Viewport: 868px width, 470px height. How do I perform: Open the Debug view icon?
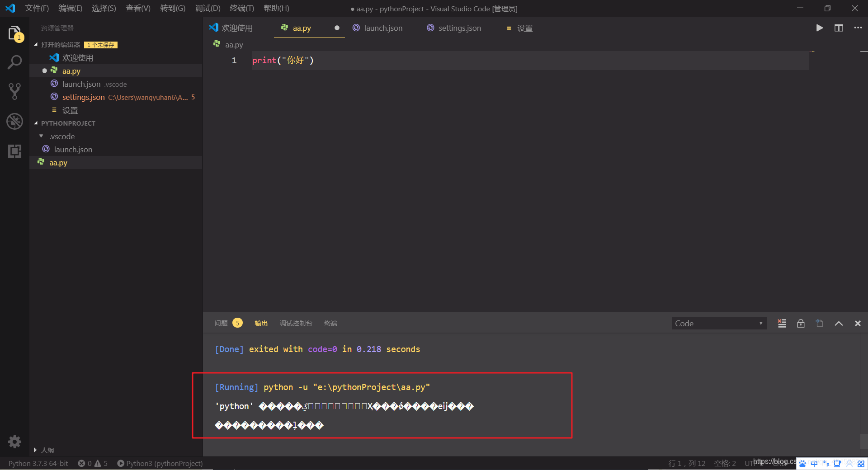click(x=15, y=121)
